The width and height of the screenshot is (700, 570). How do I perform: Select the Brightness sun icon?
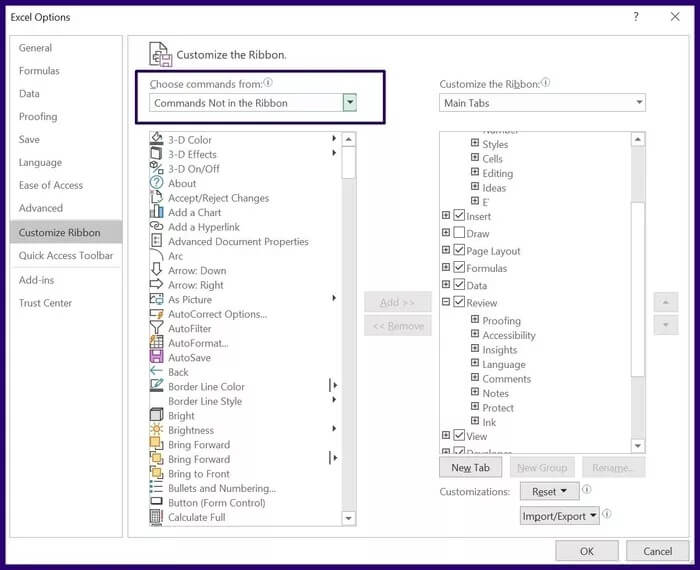click(x=156, y=429)
